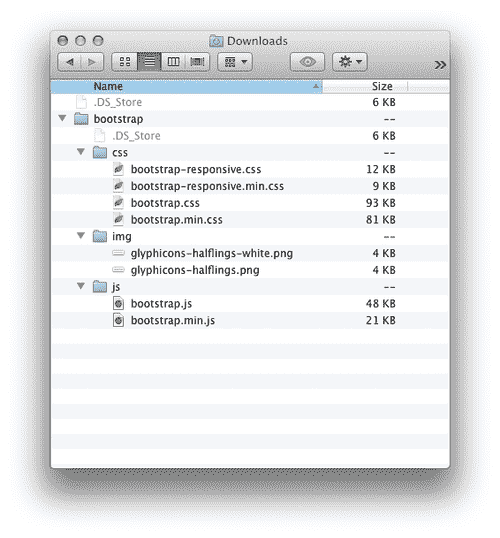Select the glyphicons-halflings.png file name
500x538 pixels.
[x=195, y=270]
